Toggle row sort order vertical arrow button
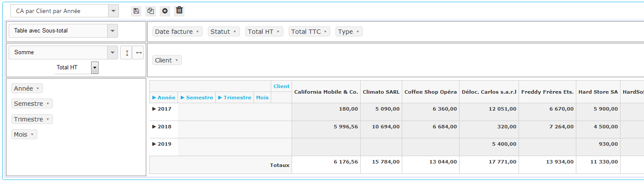Image resolution: width=644 pixels, height=183 pixels. (126, 52)
